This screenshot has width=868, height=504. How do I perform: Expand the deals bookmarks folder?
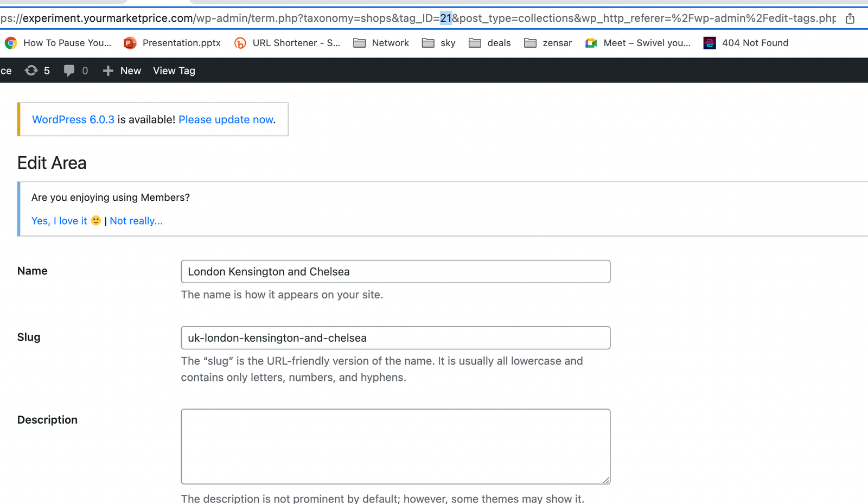coord(490,43)
